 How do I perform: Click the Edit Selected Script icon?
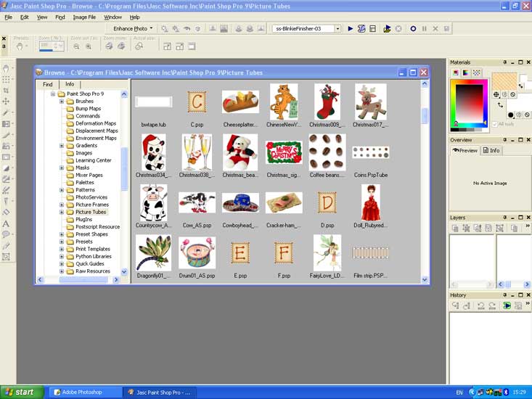click(x=361, y=28)
